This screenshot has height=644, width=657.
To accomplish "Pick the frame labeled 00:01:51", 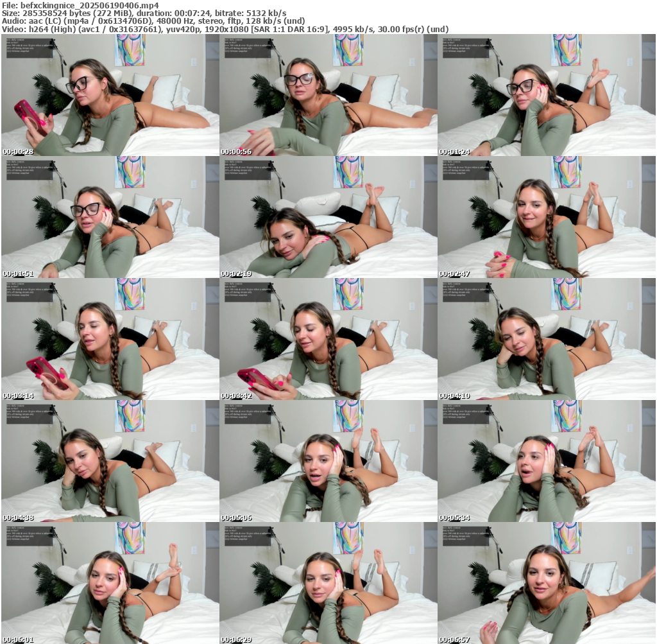I will 110,217.
